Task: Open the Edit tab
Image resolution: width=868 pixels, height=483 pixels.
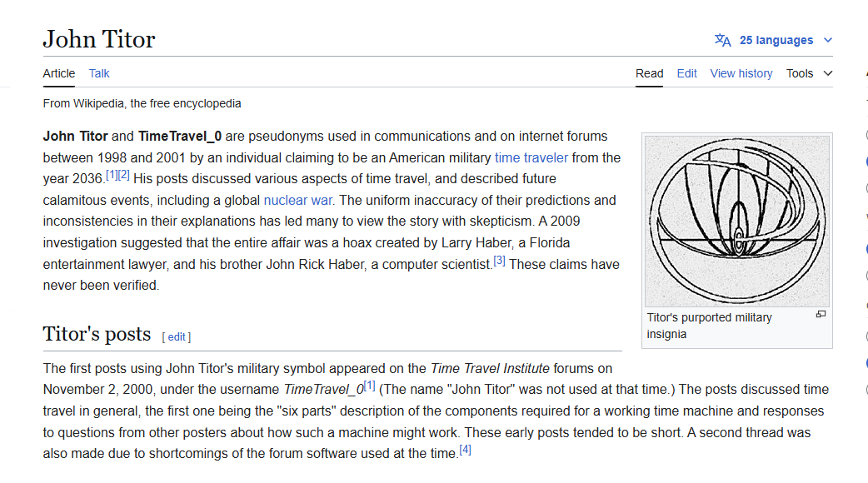Action: [686, 73]
